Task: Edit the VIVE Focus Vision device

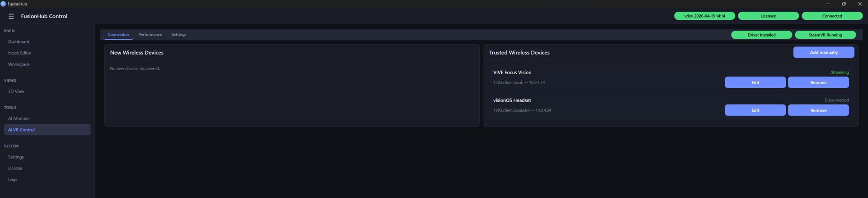Action: 755,82
